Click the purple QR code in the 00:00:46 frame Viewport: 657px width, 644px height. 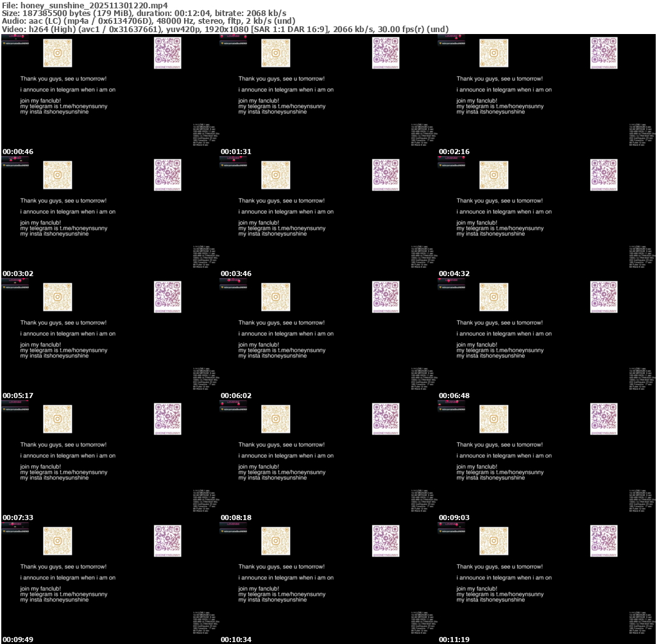click(x=167, y=53)
